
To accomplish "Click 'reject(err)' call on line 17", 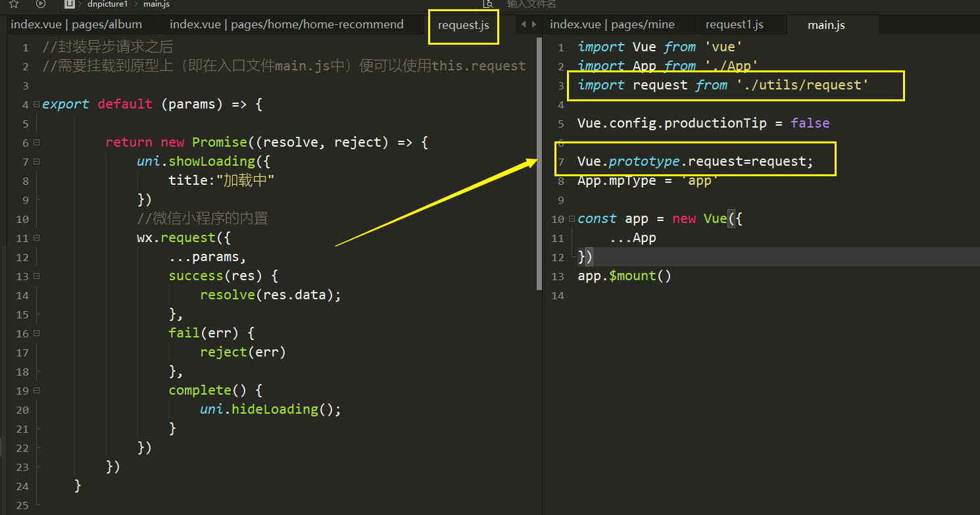I will click(x=243, y=352).
